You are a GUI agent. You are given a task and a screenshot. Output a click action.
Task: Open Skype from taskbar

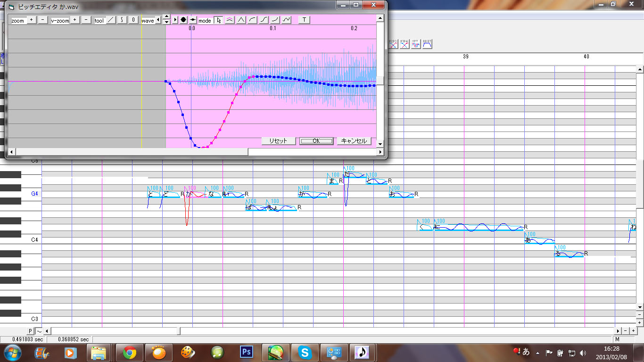coord(305,352)
